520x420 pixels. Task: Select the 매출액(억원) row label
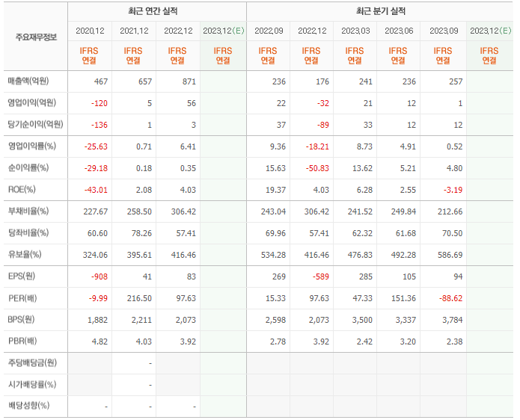point(28,81)
